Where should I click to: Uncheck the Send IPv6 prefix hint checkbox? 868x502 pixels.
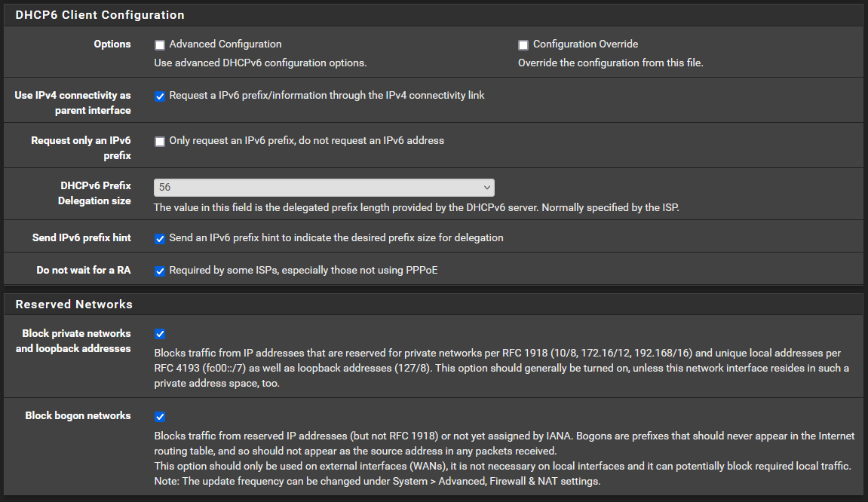(159, 238)
